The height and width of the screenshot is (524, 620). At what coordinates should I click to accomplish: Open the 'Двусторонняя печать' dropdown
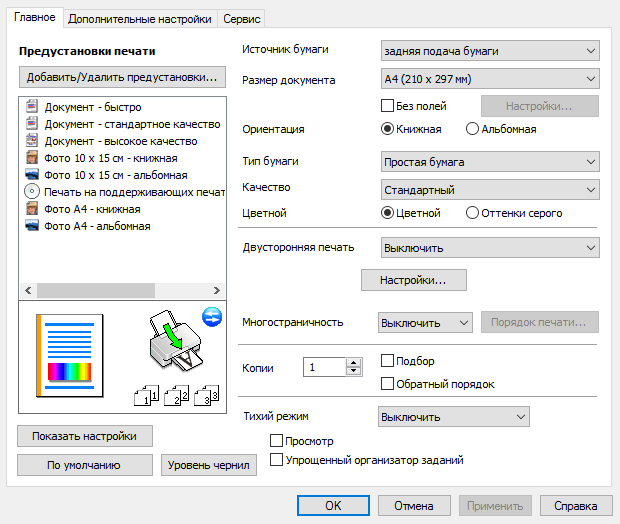coord(490,248)
